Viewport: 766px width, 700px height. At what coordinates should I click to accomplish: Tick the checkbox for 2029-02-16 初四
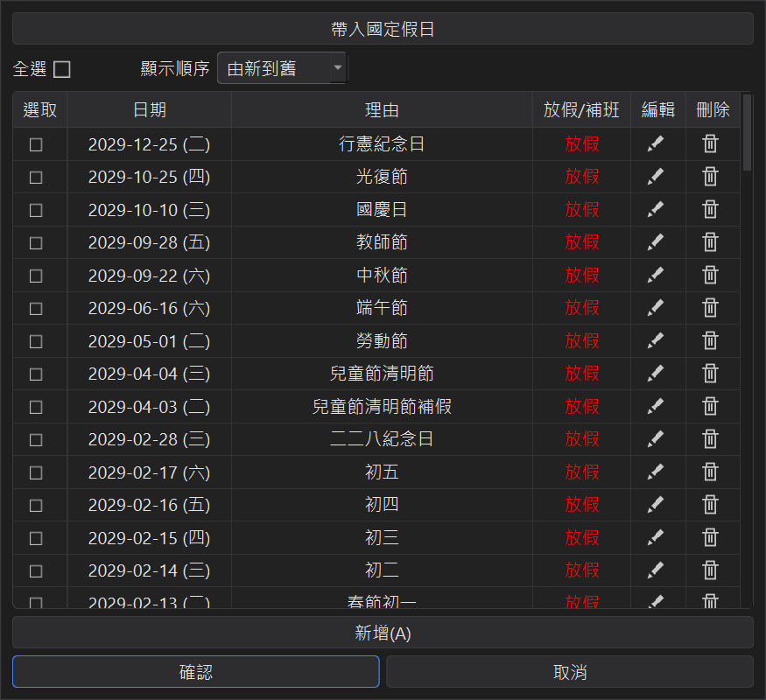click(36, 505)
